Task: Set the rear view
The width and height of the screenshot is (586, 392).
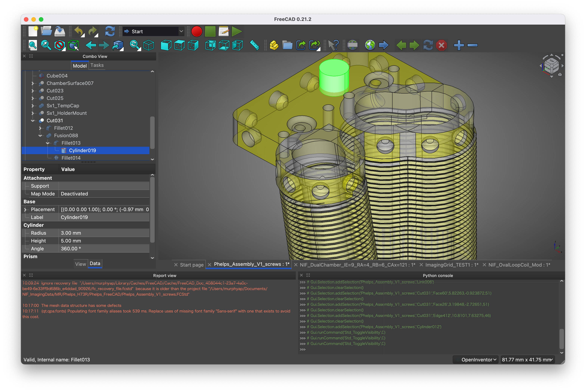Action: [x=210, y=45]
